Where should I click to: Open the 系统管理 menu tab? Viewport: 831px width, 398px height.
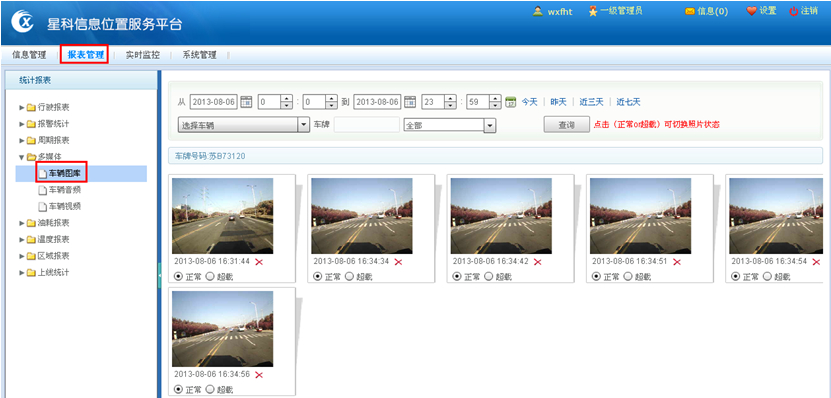199,55
